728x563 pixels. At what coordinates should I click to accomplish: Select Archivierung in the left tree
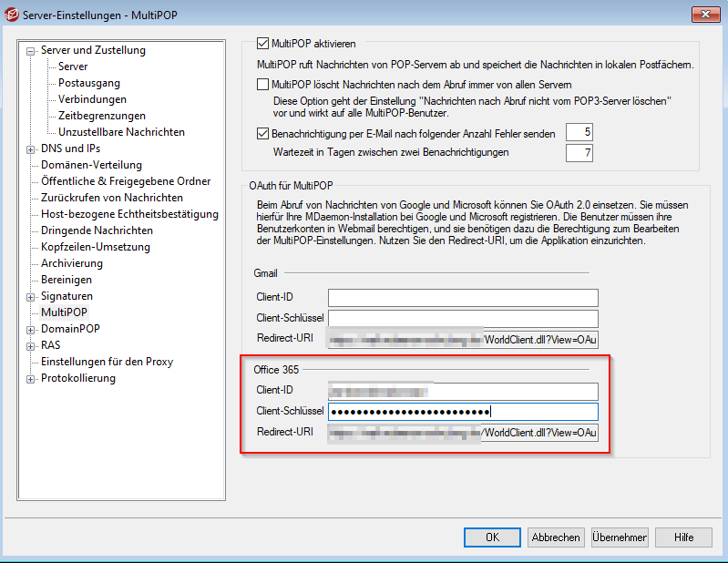[x=72, y=263]
